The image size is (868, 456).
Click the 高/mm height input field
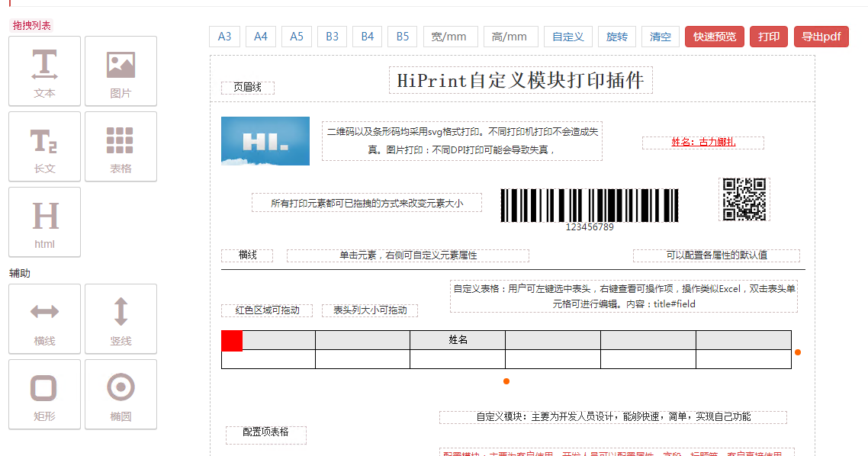click(x=510, y=37)
